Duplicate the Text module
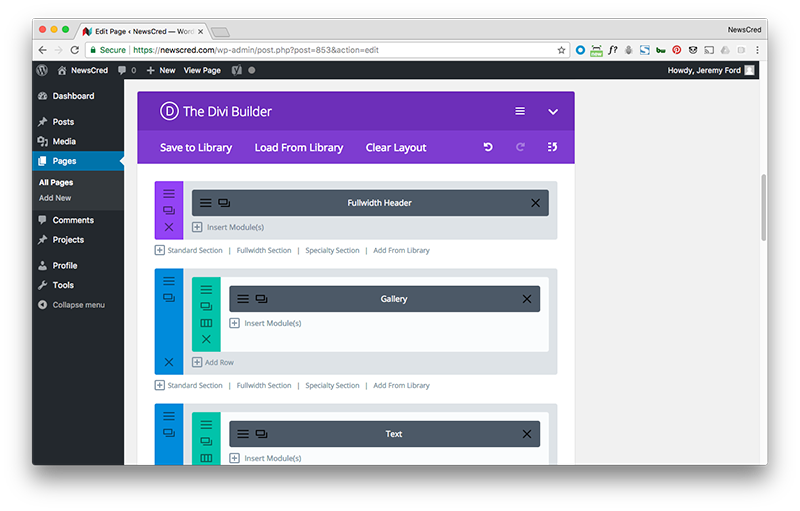 [261, 434]
